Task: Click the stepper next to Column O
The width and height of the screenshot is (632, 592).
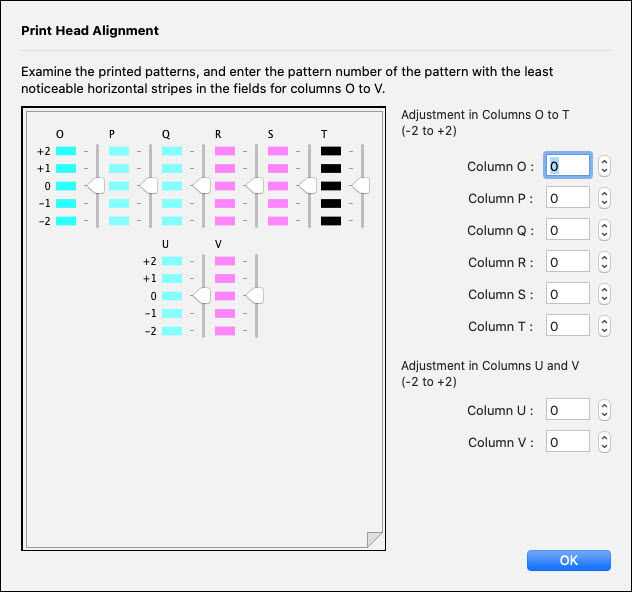Action: point(603,166)
